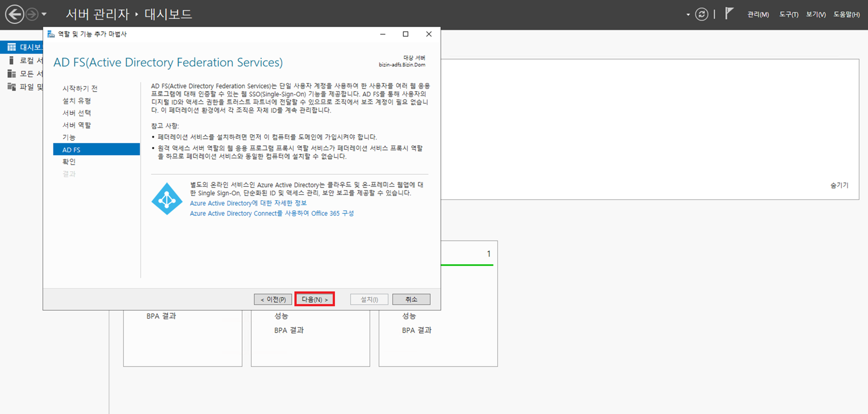Screen dimensions: 868x414
Task: Go to the 서버 선택 wizard step
Action: click(76, 113)
